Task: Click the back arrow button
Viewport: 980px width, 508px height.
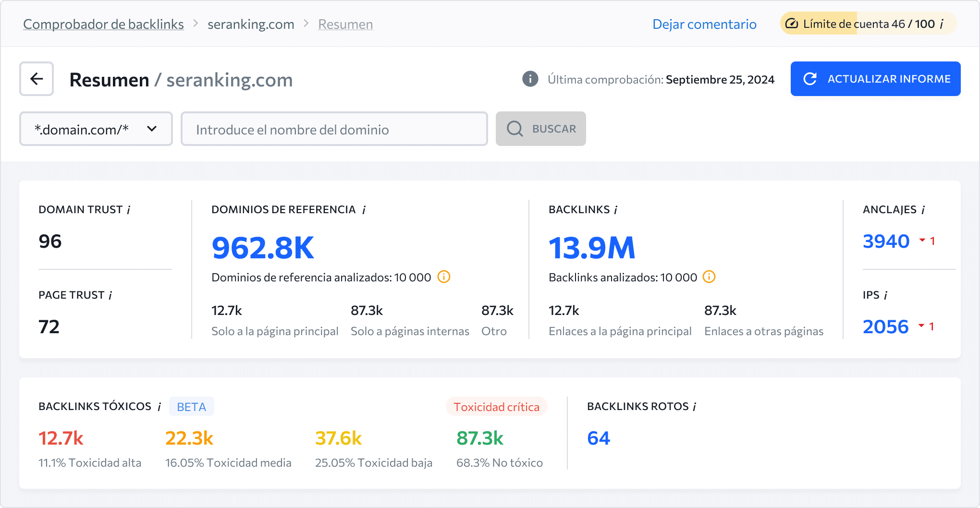Action: pos(37,79)
